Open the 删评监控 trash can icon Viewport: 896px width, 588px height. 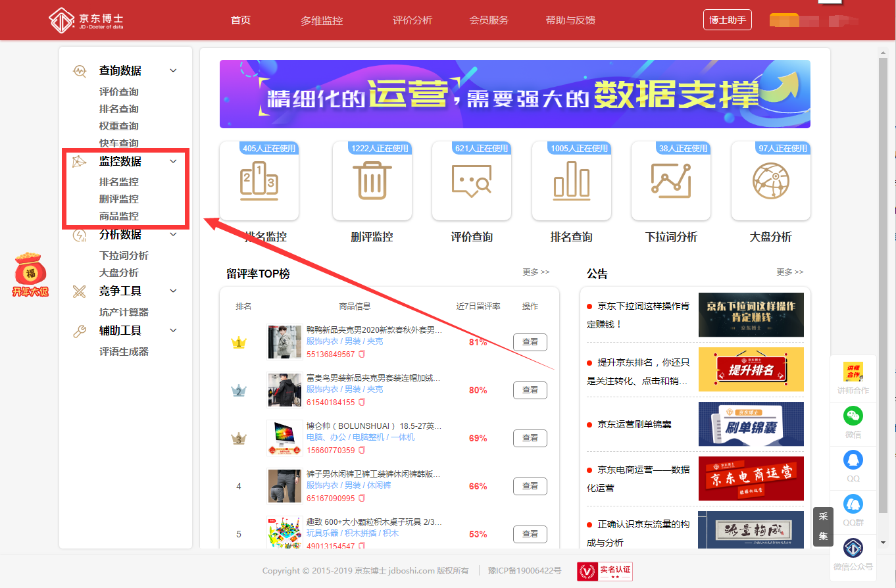pos(372,180)
